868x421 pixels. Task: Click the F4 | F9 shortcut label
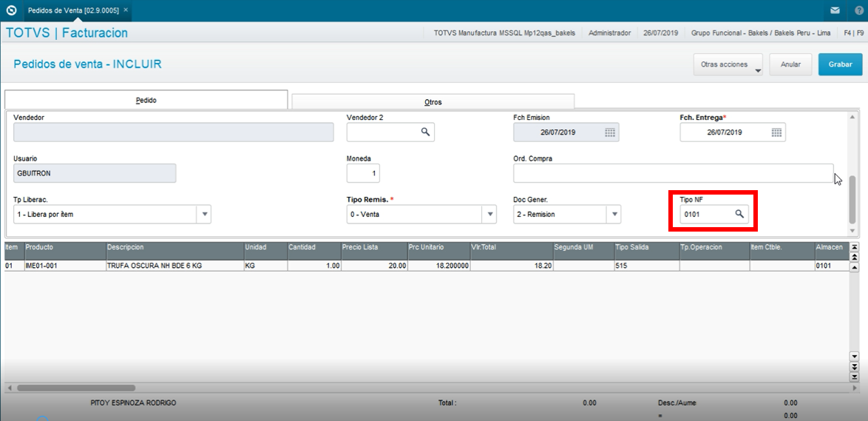click(853, 33)
